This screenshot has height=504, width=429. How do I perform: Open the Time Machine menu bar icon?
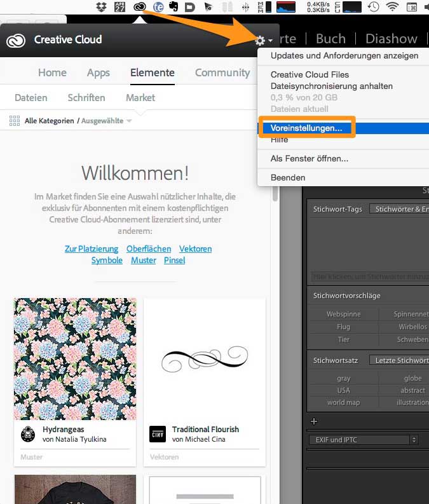[x=374, y=7]
